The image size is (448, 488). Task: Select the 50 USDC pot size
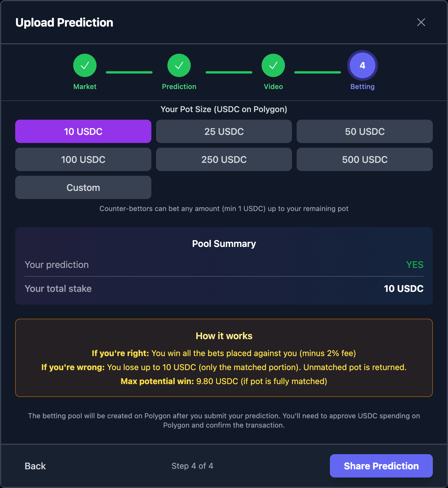(x=364, y=131)
